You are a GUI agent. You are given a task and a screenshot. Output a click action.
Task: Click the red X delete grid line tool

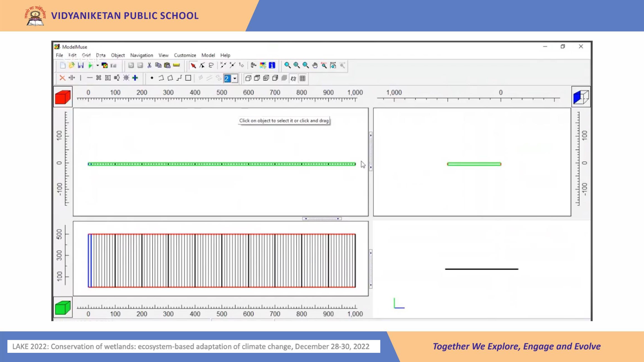click(x=62, y=78)
